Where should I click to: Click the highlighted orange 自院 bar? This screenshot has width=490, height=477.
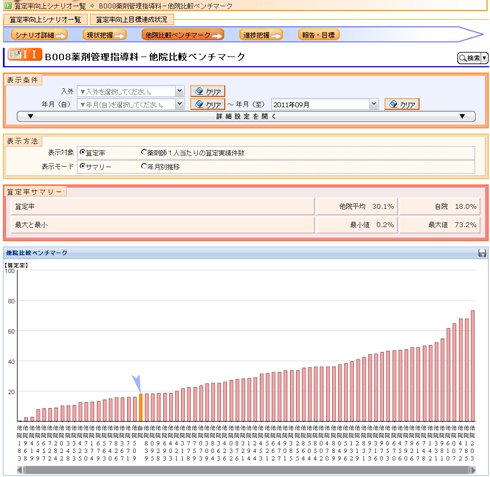141,408
